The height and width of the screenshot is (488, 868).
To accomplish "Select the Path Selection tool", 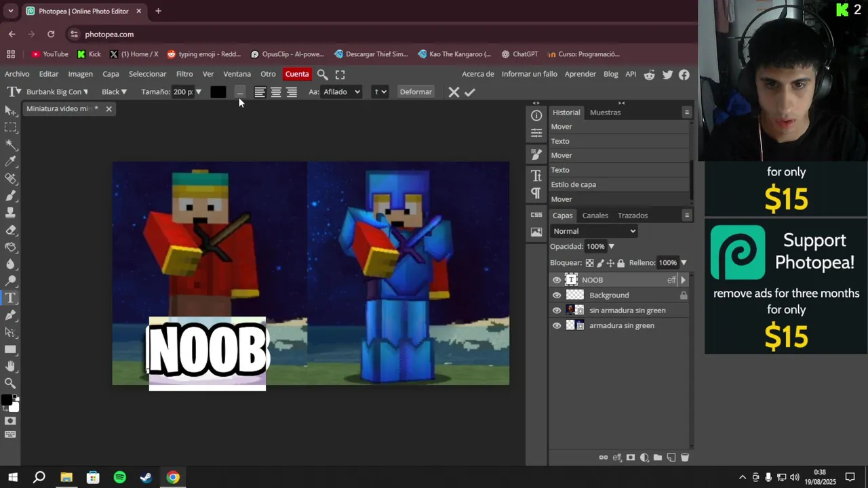I will pos(10,332).
